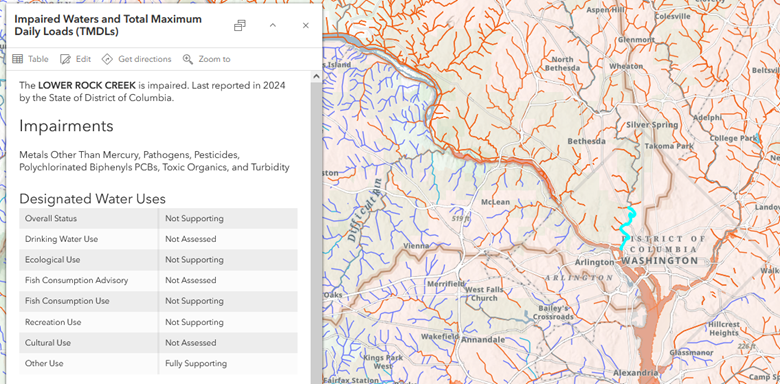Click the Wheaton label on the map

(626, 66)
